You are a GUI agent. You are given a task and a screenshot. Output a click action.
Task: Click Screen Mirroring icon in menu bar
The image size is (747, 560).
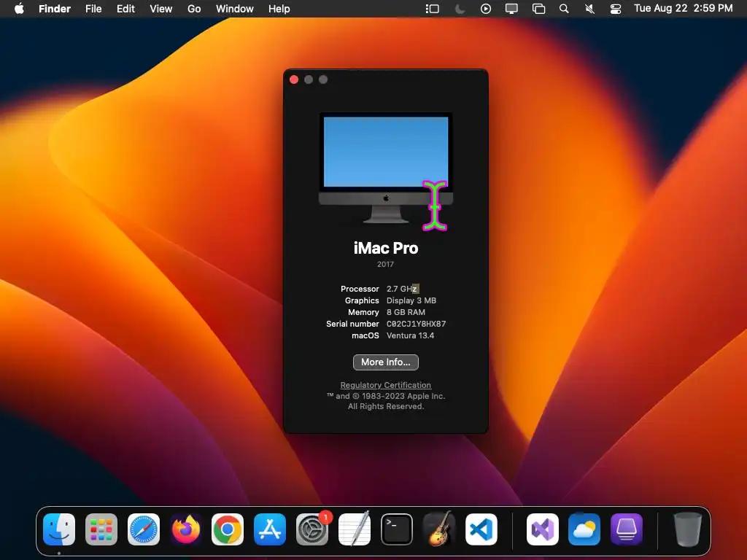pos(538,9)
